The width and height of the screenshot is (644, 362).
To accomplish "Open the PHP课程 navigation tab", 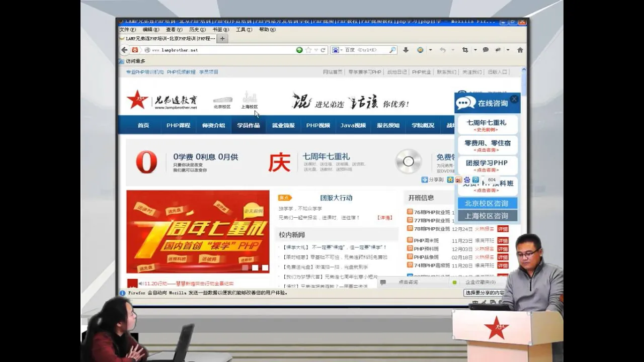I will tap(178, 125).
